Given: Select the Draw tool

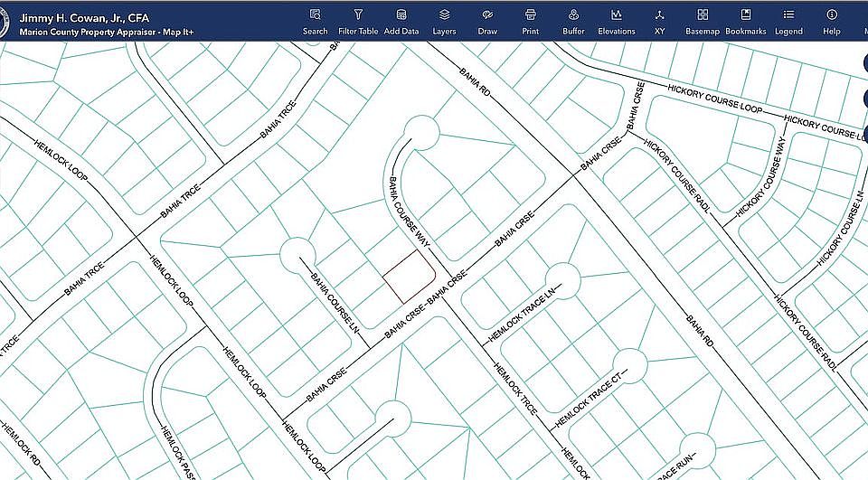Looking at the screenshot, I should 487,22.
